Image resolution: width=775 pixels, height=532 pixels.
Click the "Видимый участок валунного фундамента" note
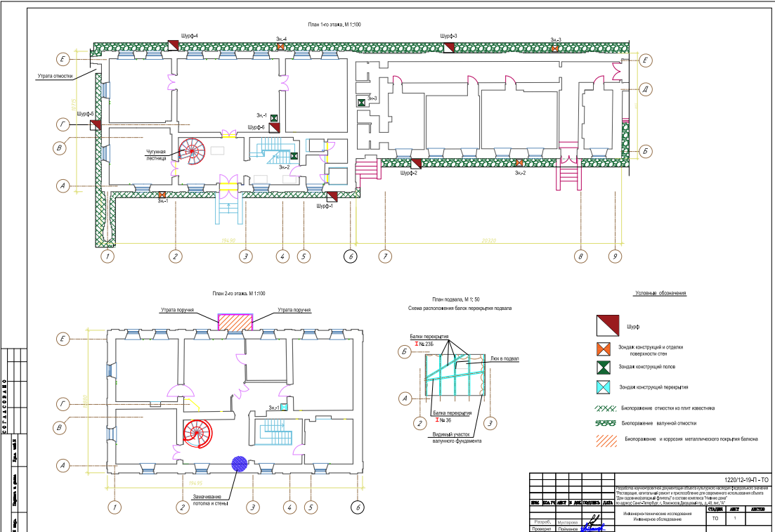click(457, 438)
